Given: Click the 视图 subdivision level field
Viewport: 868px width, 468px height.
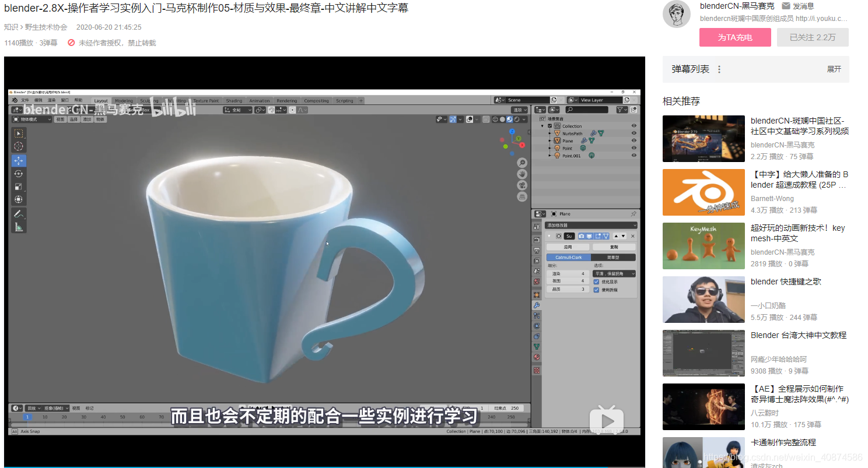Looking at the screenshot, I should coord(568,281).
